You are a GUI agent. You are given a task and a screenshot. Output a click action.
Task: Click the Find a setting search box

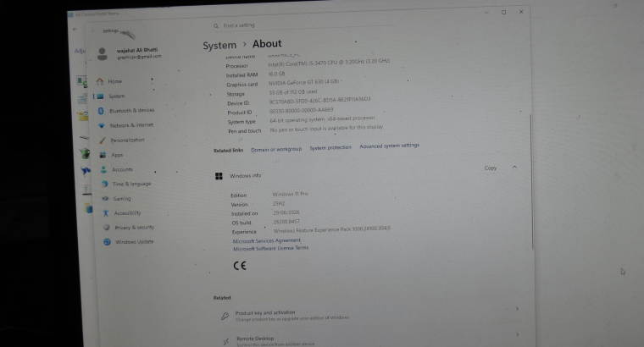[304, 25]
